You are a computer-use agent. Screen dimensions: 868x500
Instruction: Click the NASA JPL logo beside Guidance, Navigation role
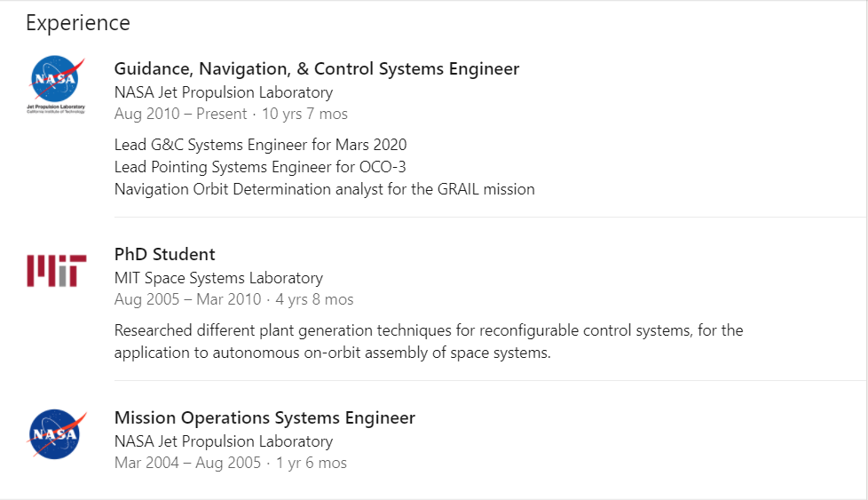coord(56,83)
